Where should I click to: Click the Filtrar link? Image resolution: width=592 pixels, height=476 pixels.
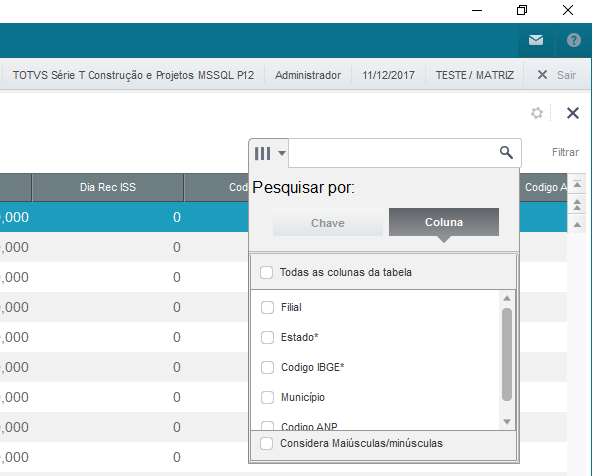[565, 152]
